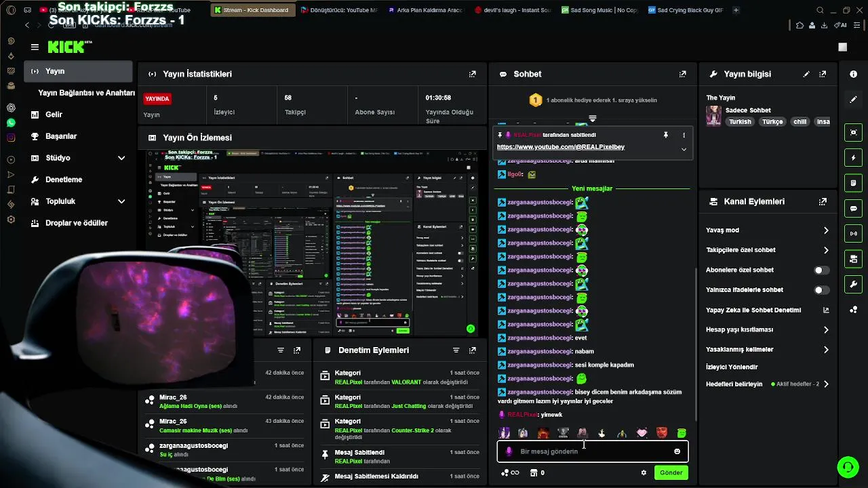Expand the Stüdyo sidebar section
Screen dimensions: 868x488
(x=121, y=158)
